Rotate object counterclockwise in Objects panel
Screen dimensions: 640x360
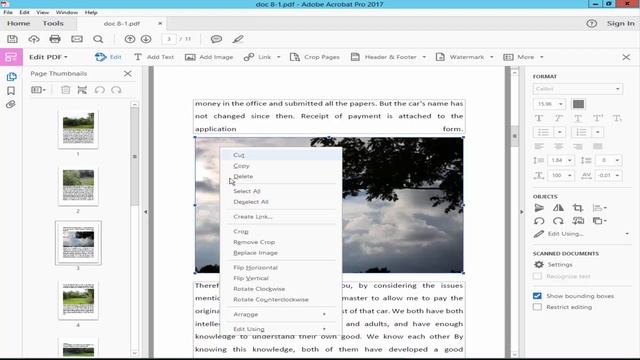tap(539, 221)
